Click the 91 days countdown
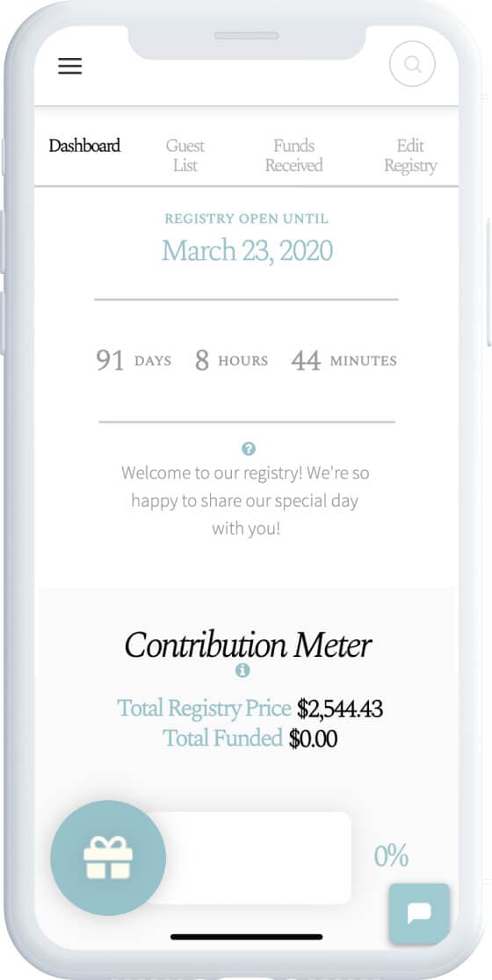The width and height of the screenshot is (492, 980). (x=134, y=361)
